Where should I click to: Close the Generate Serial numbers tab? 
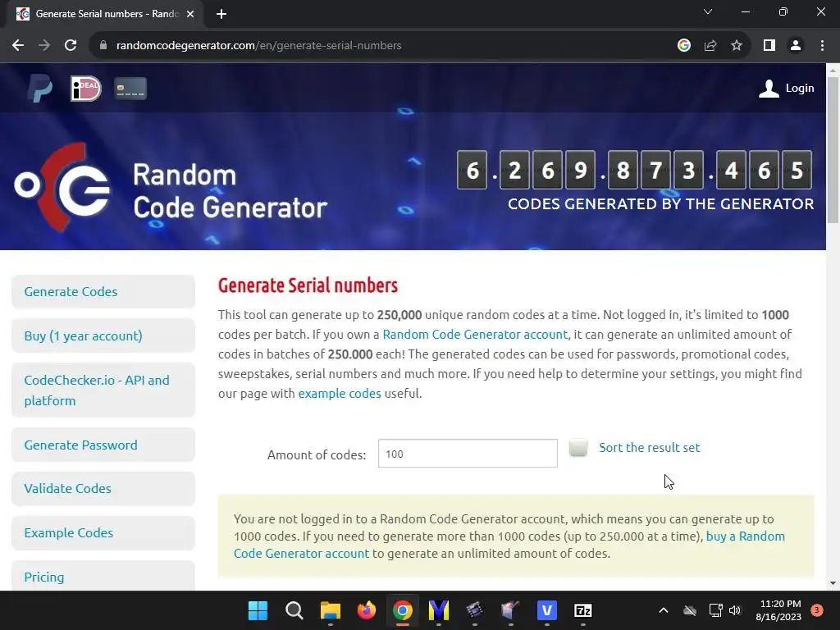(190, 14)
